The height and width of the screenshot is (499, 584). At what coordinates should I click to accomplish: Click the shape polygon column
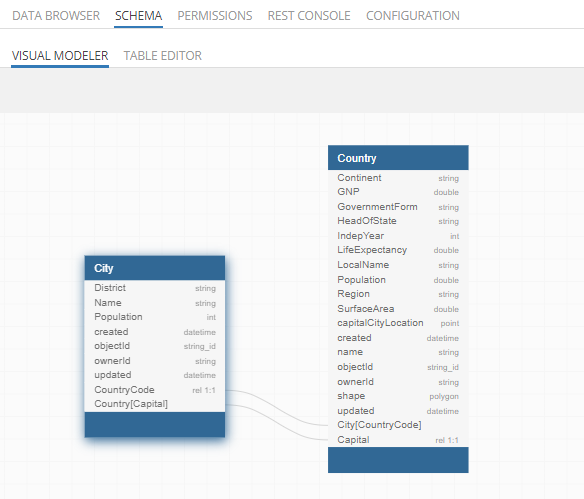pos(398,396)
